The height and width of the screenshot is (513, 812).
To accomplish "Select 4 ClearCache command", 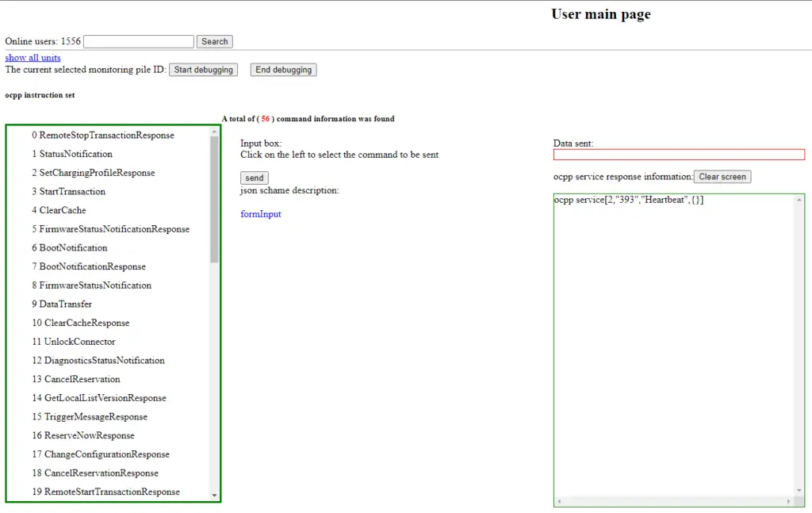I will pos(59,210).
